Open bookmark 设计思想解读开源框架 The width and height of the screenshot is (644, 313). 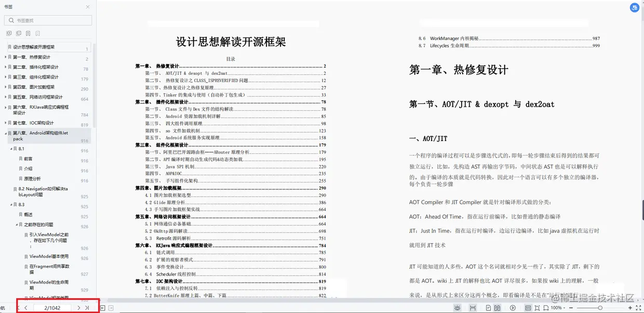tap(34, 47)
